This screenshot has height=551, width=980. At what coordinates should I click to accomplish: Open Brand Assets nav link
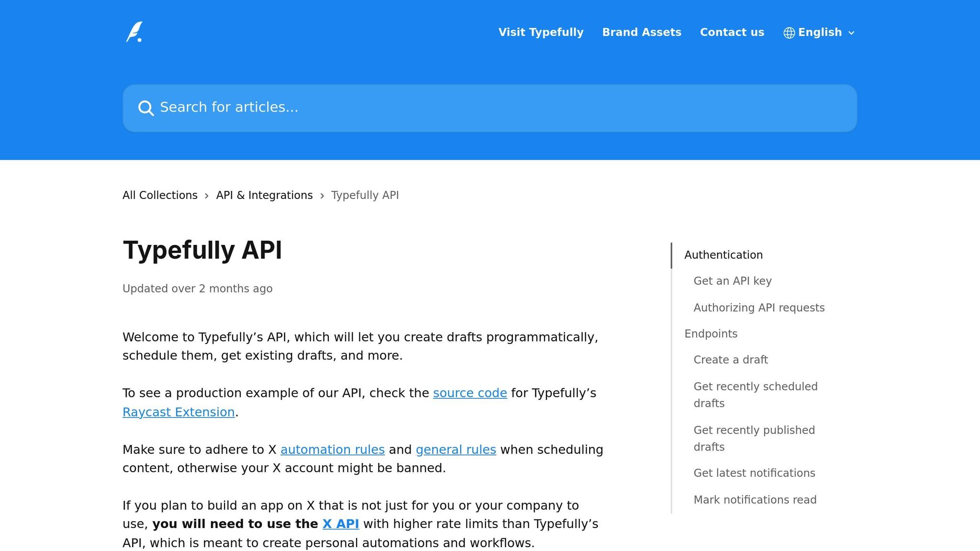641,32
